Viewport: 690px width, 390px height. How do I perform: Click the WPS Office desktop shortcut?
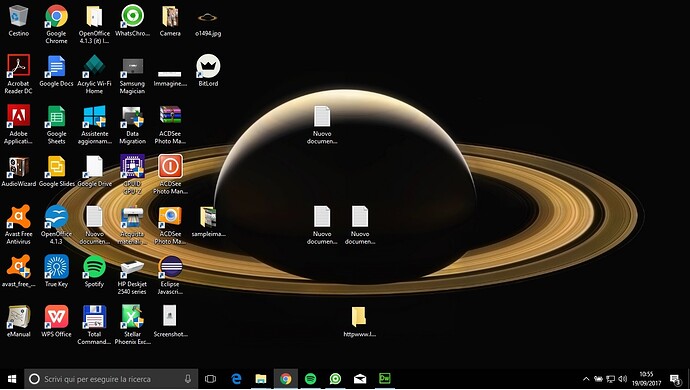[x=56, y=321]
